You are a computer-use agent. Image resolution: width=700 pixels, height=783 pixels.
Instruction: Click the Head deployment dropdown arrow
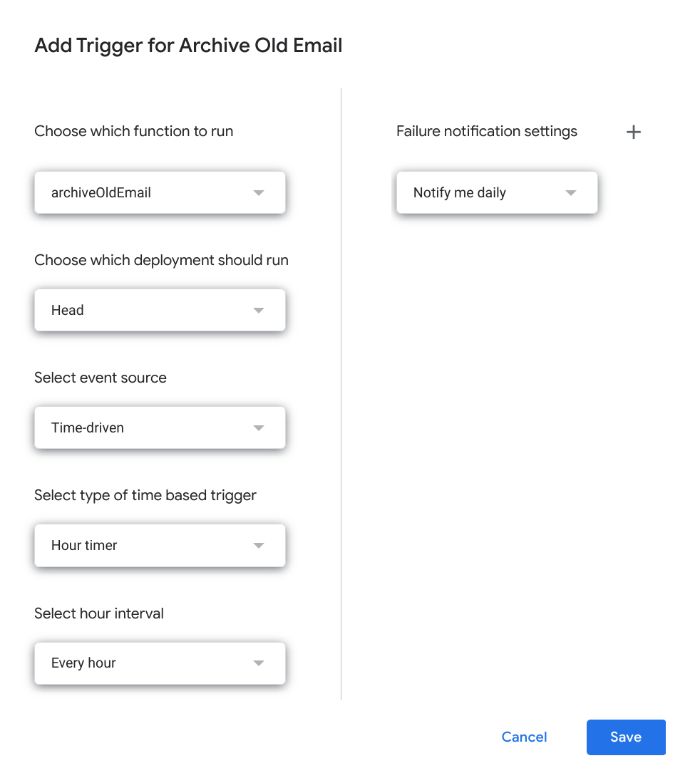pyautogui.click(x=258, y=310)
